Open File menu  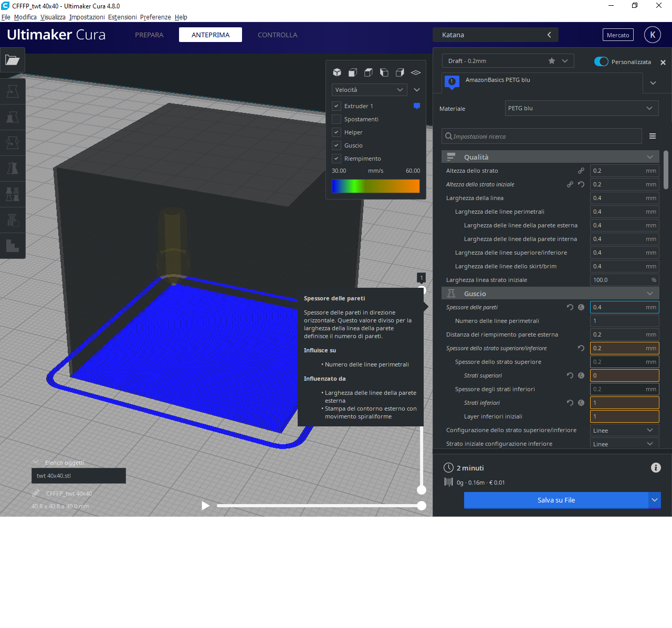6,17
